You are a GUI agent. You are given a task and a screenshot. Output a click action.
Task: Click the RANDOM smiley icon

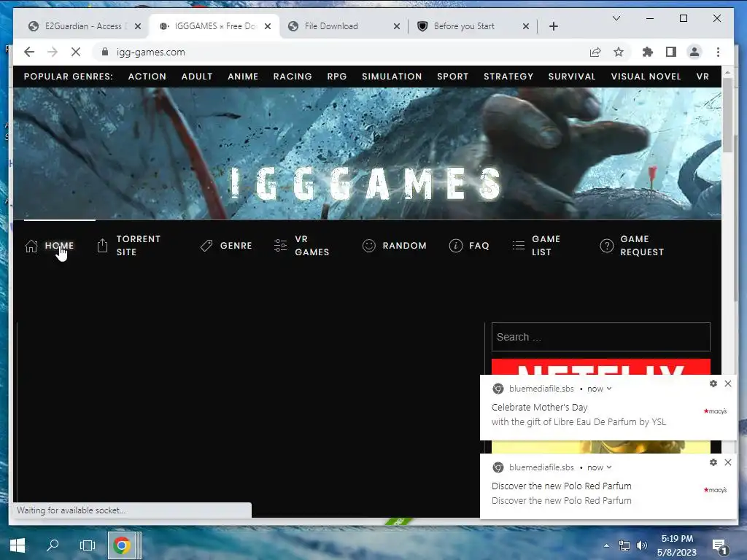pyautogui.click(x=368, y=246)
